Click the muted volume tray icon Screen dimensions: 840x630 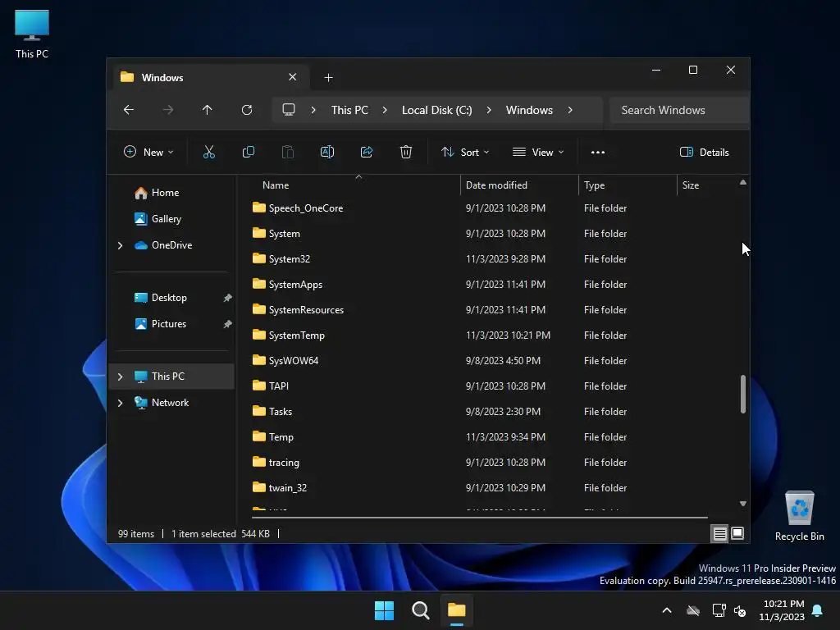pyautogui.click(x=740, y=610)
